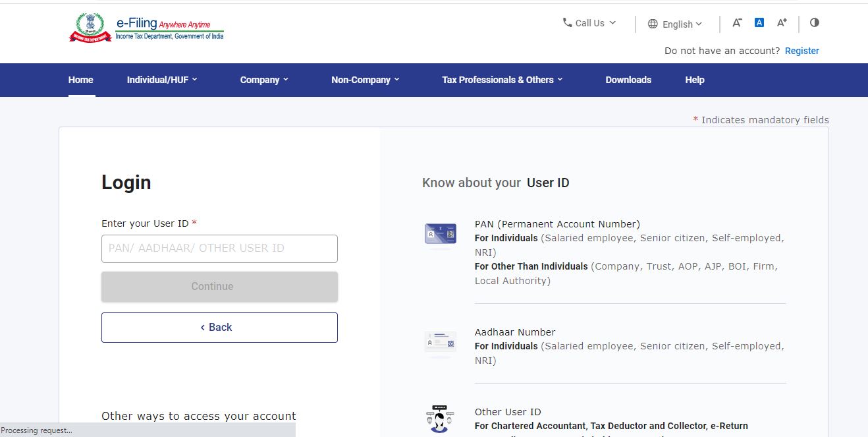This screenshot has width=868, height=437.
Task: Switch to the Home tab
Action: pyautogui.click(x=80, y=80)
